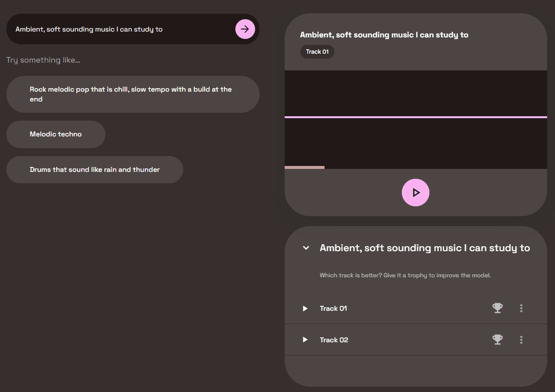555x392 pixels.
Task: Open the Track 01 more options menu
Action: tap(522, 308)
